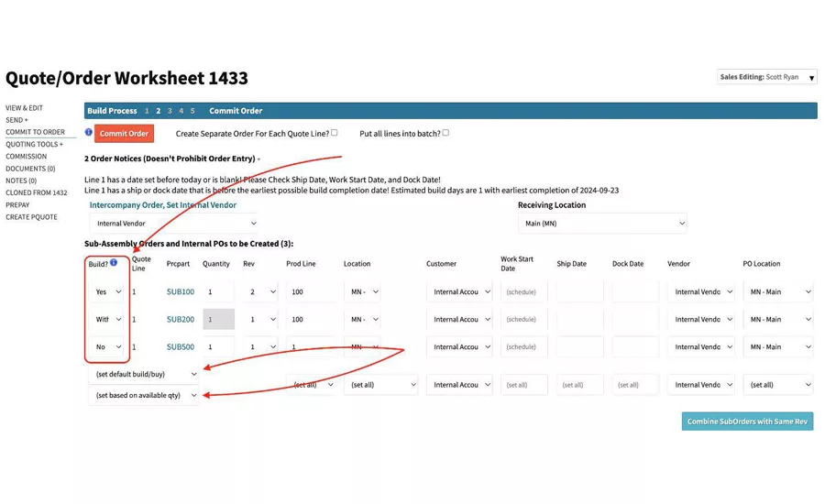The image size is (825, 504).
Task: Open Customer dropdown in SUB200 row
Action: (459, 319)
